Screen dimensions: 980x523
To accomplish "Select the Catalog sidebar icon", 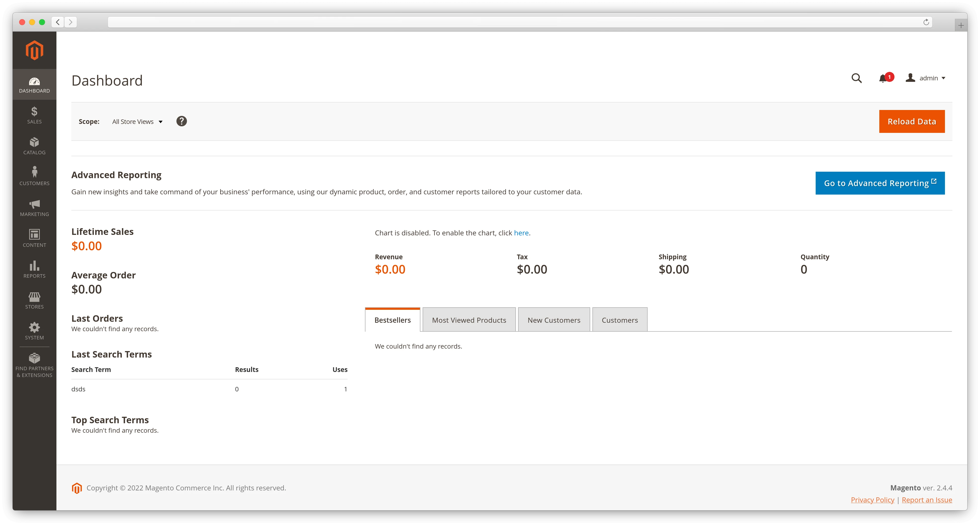I will click(34, 146).
